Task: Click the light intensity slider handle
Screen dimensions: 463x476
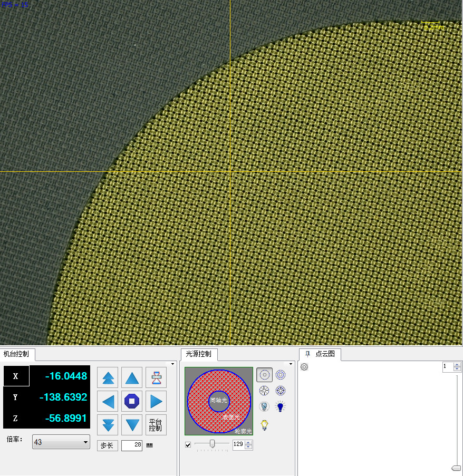Action: [213, 444]
